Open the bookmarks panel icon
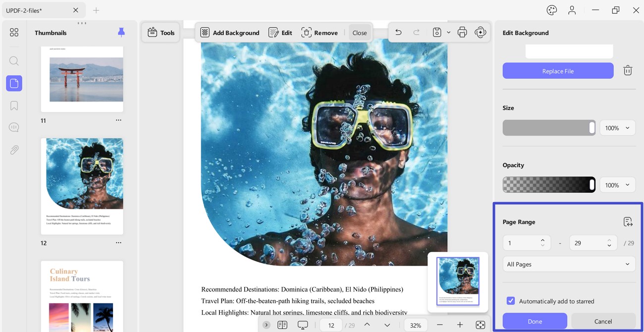The image size is (644, 332). coord(14,106)
